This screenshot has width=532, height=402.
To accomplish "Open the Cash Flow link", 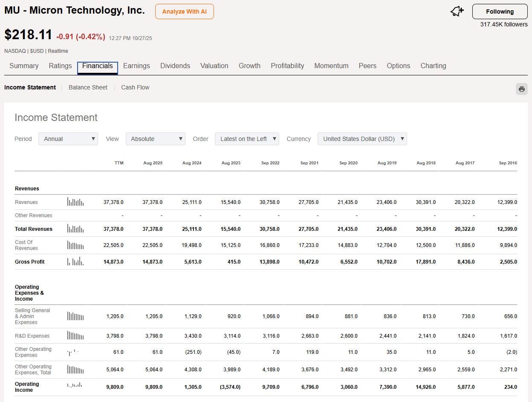I will point(135,87).
